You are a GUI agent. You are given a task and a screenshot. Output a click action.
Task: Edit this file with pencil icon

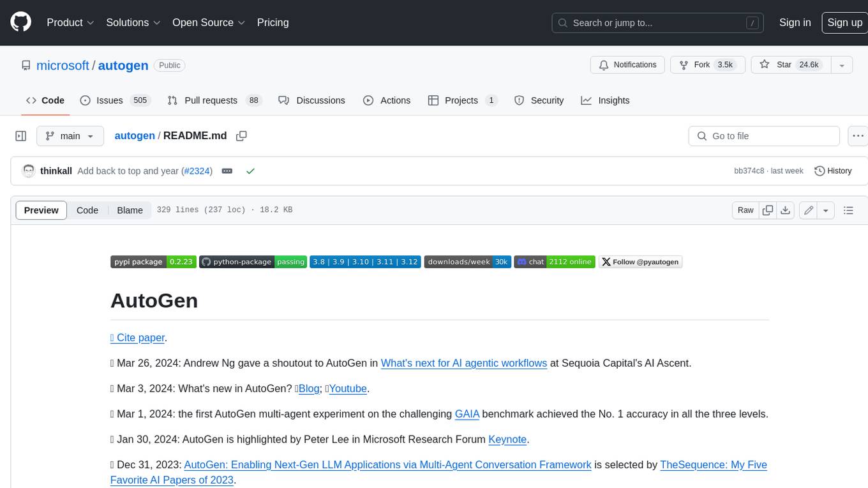tap(809, 210)
